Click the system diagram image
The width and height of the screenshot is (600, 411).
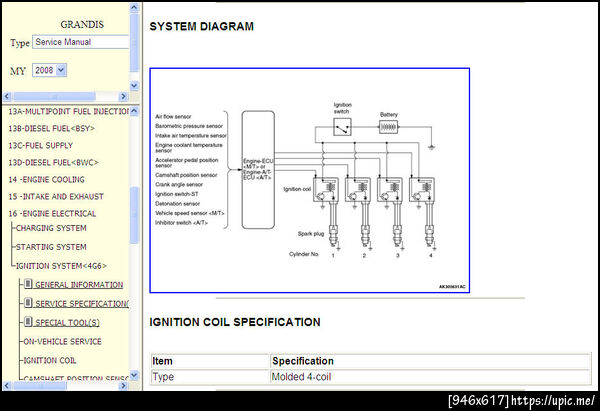(x=310, y=180)
